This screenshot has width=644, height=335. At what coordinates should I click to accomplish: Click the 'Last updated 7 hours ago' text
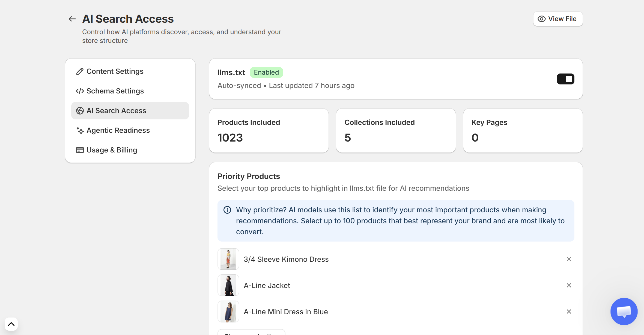(x=312, y=86)
